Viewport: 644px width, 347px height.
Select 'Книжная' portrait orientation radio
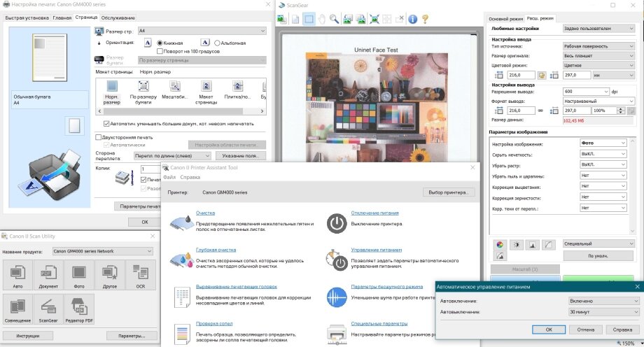coord(160,43)
